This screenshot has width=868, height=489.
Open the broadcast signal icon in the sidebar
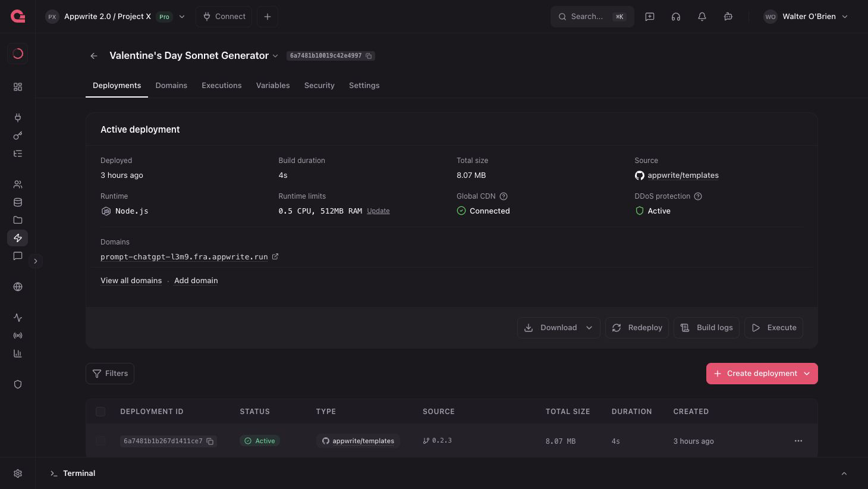(x=18, y=336)
